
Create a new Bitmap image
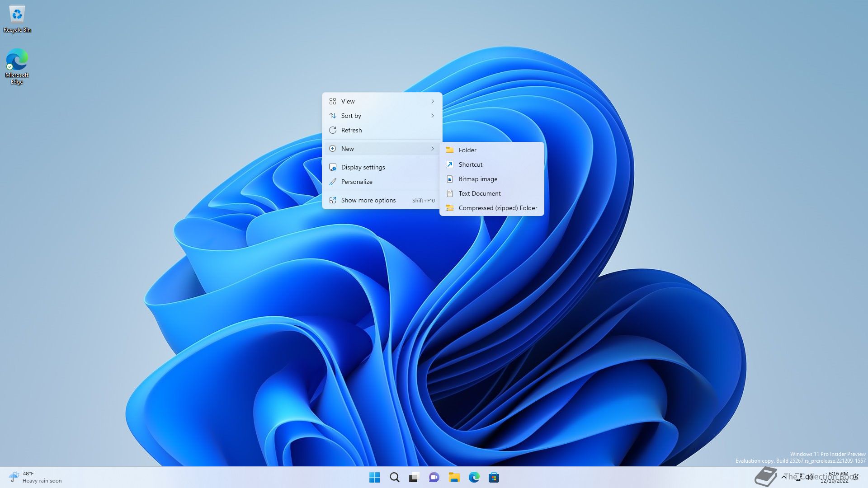[492, 179]
